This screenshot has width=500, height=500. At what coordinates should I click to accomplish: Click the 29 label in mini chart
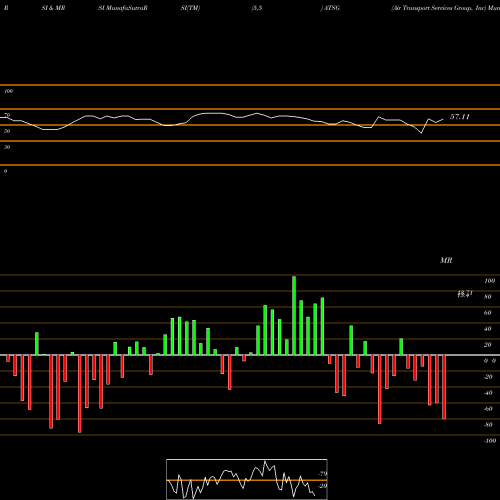[323, 486]
